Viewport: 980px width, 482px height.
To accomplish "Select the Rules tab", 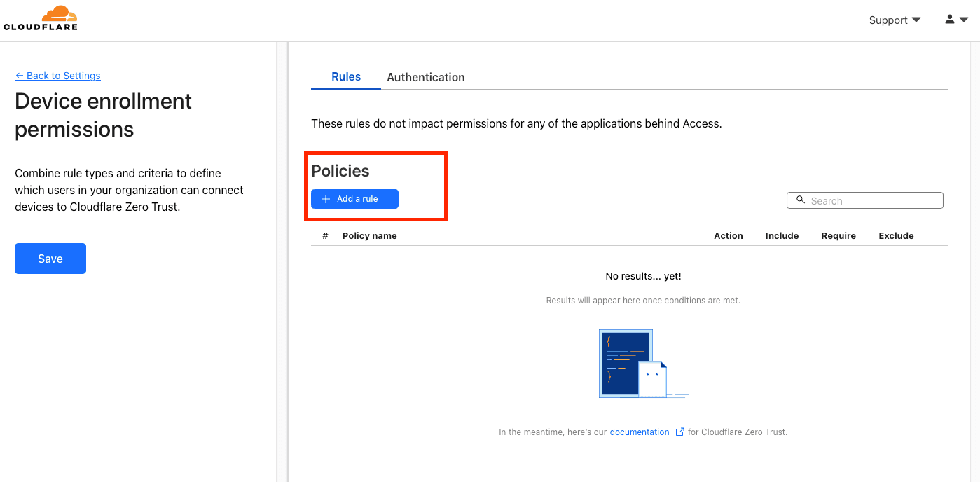I will tap(346, 77).
